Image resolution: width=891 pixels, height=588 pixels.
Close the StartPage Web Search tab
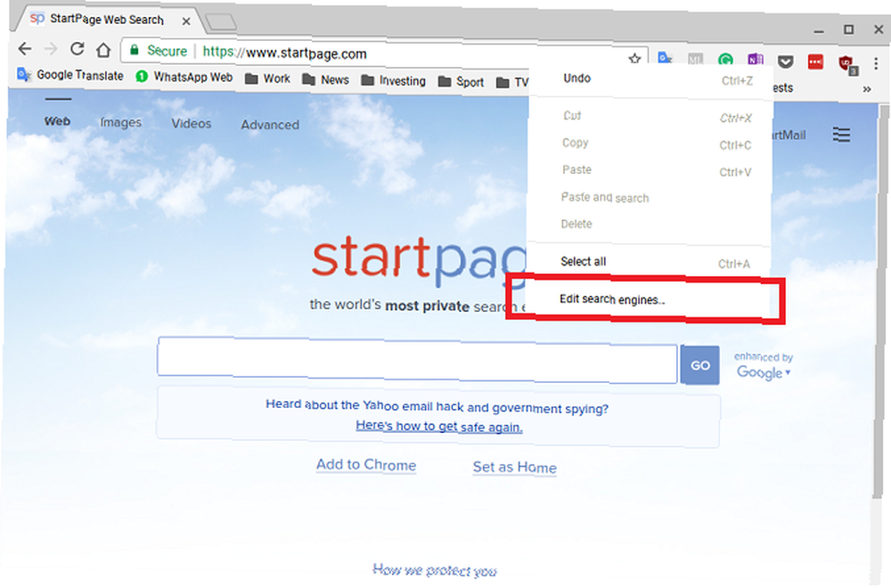click(x=186, y=21)
